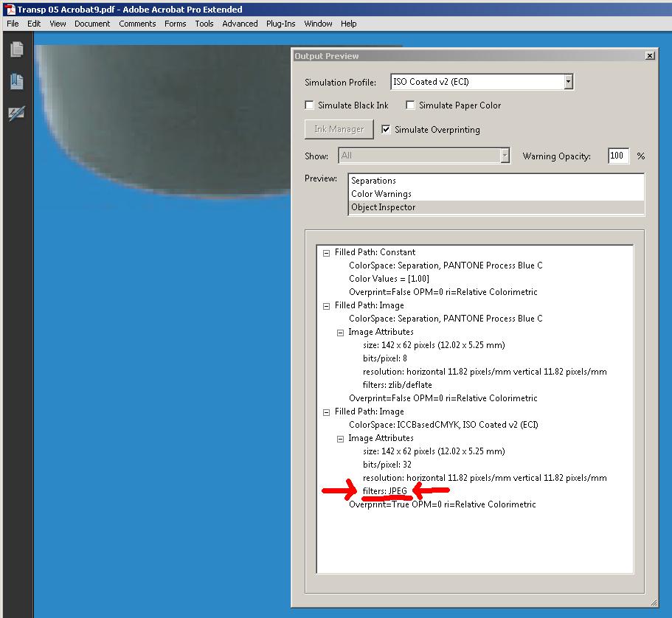
Task: Open the Comments menu
Action: click(137, 24)
